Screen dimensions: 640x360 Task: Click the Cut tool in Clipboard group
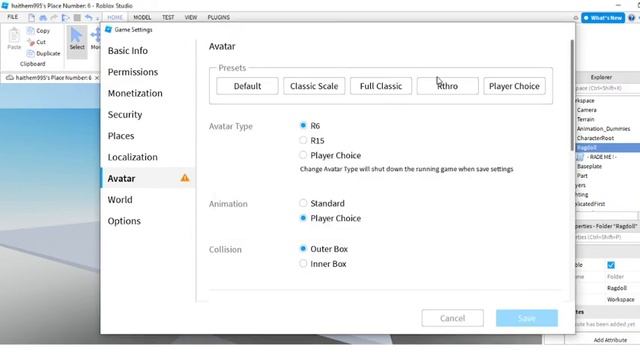pyautogui.click(x=36, y=42)
